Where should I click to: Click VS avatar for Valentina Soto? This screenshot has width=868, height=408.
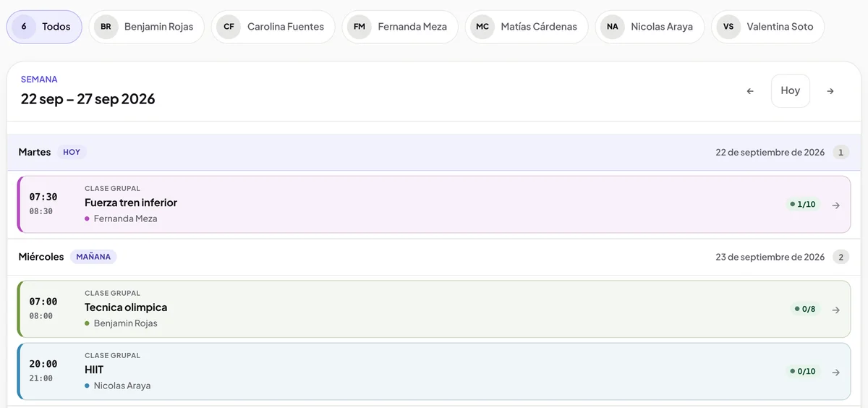pos(728,27)
